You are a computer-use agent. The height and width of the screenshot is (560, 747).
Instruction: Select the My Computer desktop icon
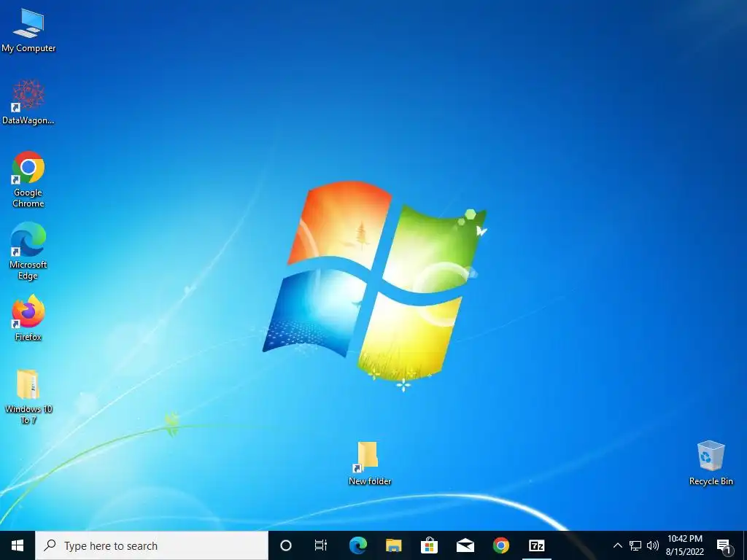click(28, 31)
